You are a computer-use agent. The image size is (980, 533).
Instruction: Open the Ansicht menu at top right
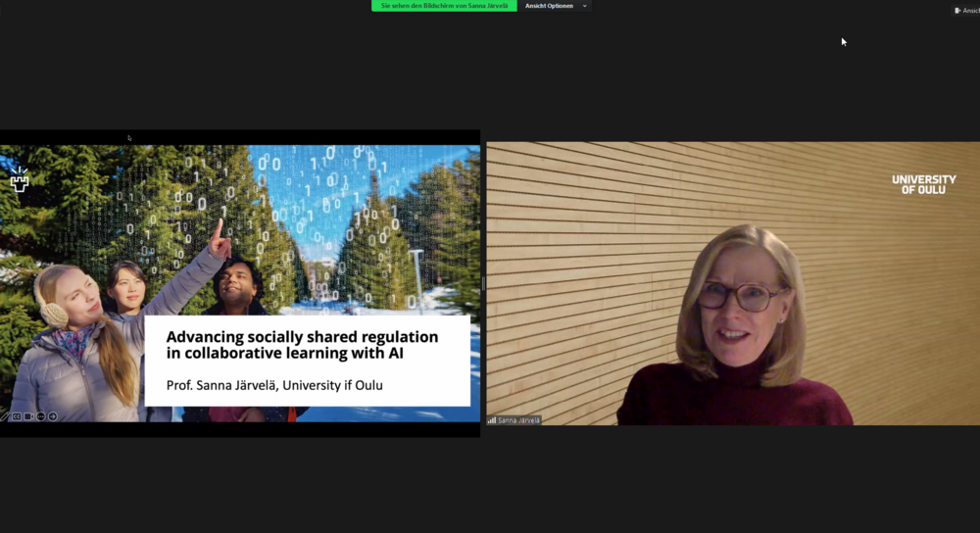click(970, 10)
